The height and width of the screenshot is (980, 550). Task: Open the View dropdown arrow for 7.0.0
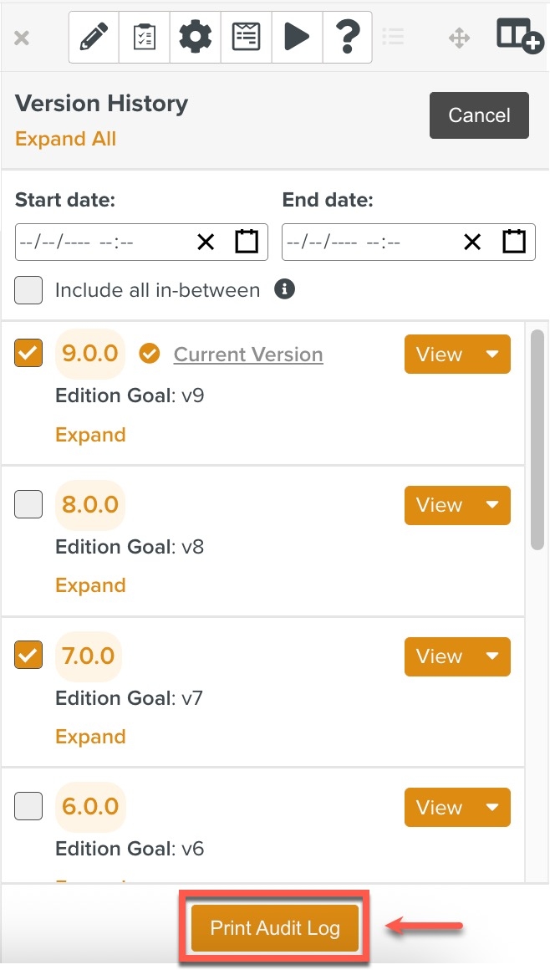pyautogui.click(x=492, y=656)
